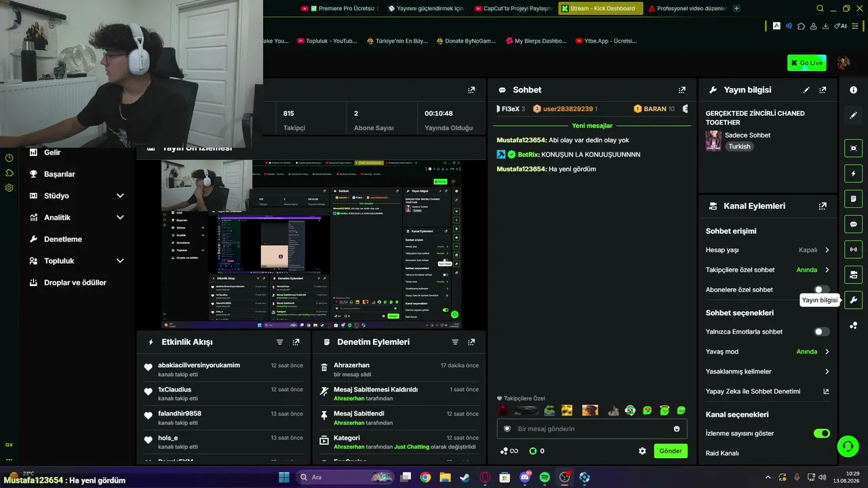Open My Blerps Dashboard bookmark
This screenshot has height=488, width=868.
point(536,41)
